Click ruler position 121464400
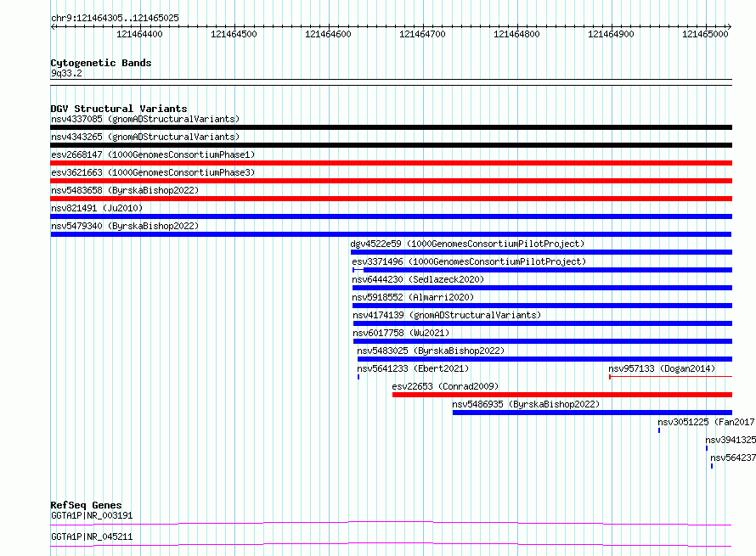The height and width of the screenshot is (556, 756). pos(139,34)
